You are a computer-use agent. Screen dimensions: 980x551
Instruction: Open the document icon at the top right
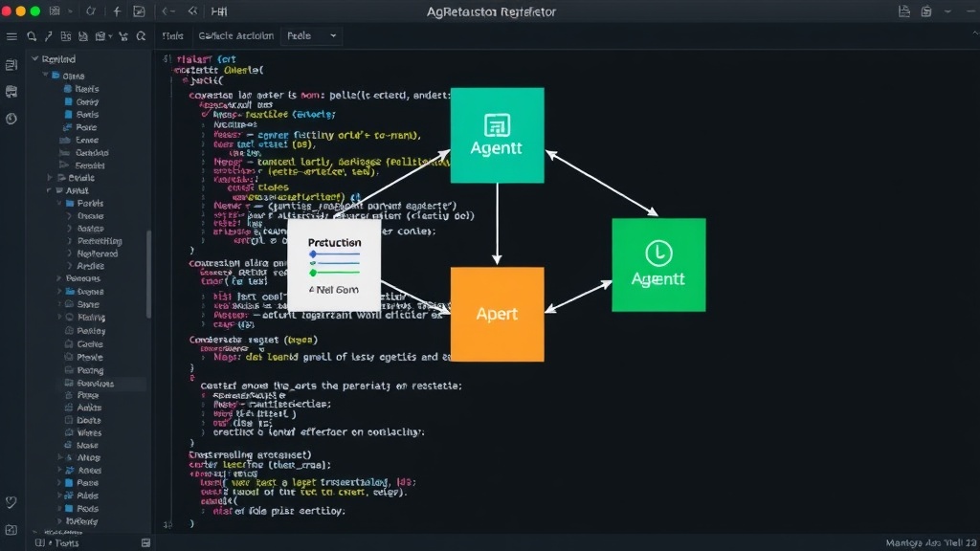(903, 11)
